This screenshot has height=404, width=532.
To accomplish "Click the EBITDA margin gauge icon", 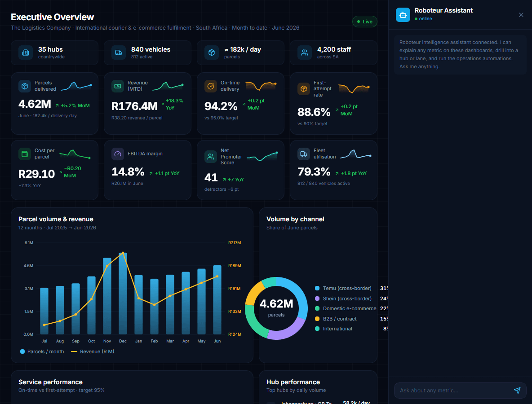I will pyautogui.click(x=118, y=154).
